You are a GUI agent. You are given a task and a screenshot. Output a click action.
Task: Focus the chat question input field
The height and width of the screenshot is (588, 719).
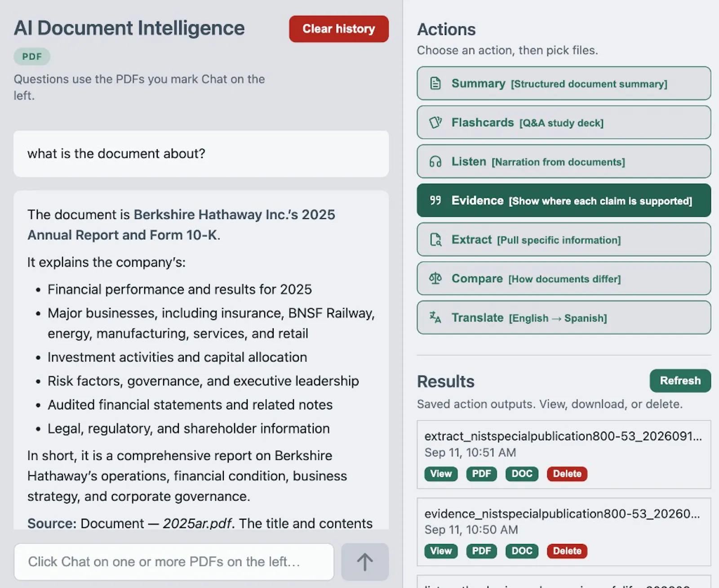[174, 562]
